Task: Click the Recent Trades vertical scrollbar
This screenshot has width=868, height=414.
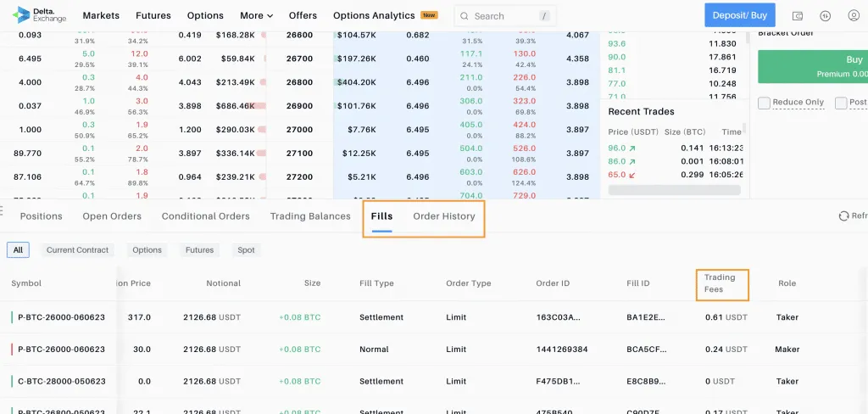Action: click(x=744, y=129)
